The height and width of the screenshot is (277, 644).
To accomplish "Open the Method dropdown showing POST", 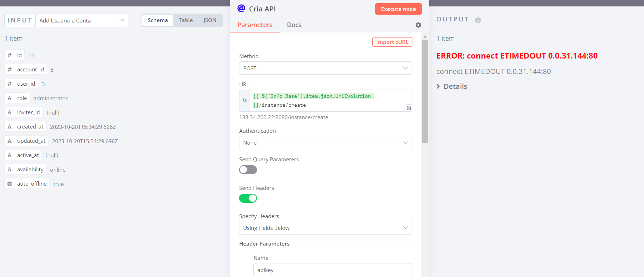I will [x=325, y=68].
